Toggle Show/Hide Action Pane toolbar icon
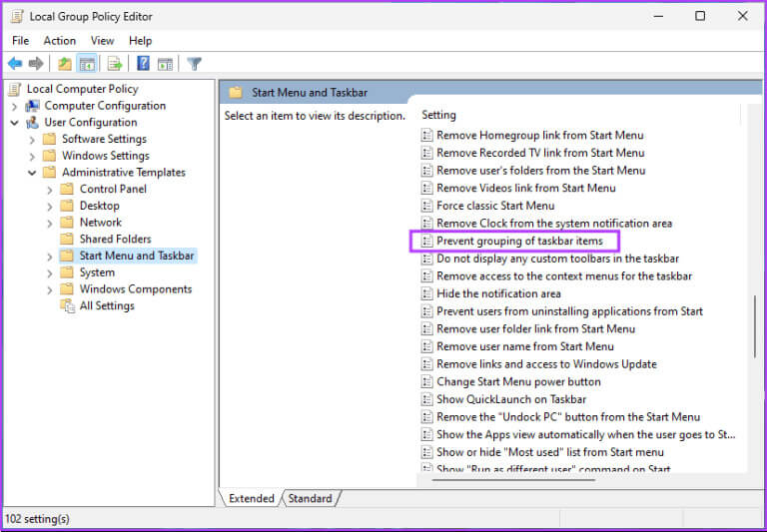767x532 pixels. click(166, 64)
